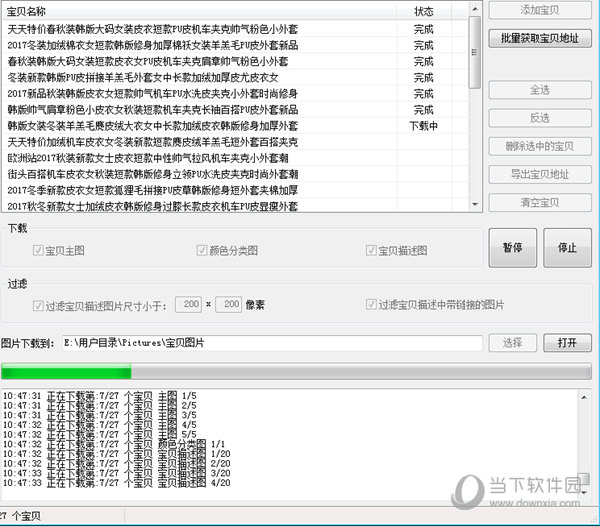This screenshot has height=527, width=600.
Task: Select row 韩版帅气肩章粉色小皮衣
Action: pos(235,110)
